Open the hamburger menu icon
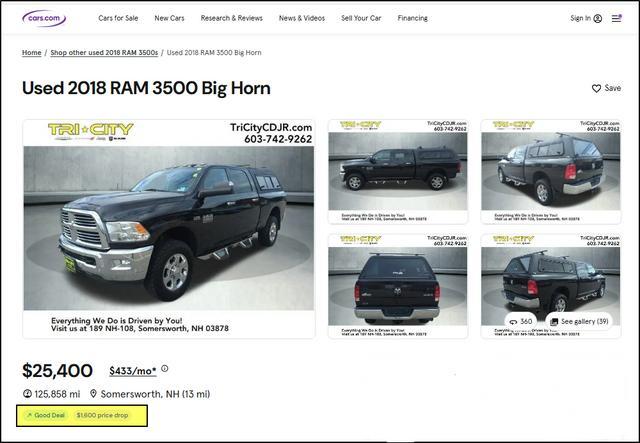640x443 pixels. (616, 18)
